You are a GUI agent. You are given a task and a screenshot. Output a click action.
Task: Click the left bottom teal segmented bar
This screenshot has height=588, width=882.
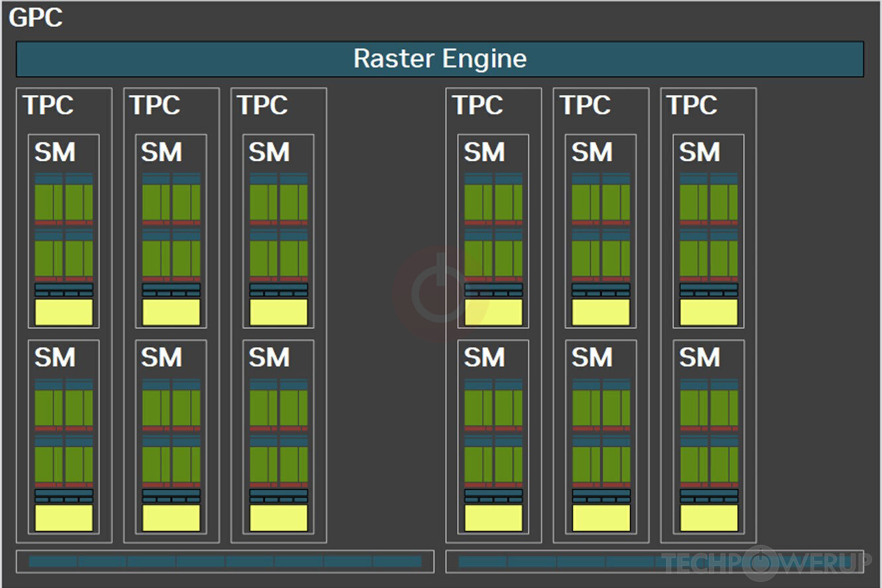pyautogui.click(x=225, y=561)
